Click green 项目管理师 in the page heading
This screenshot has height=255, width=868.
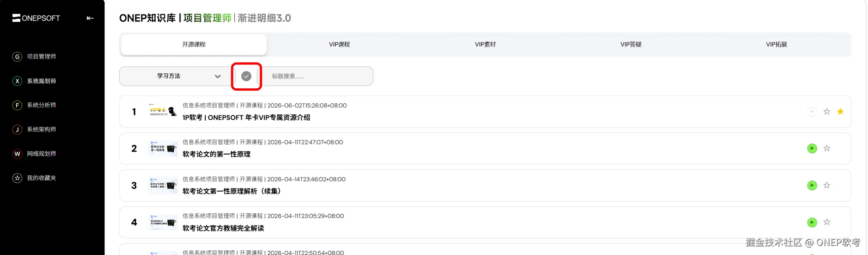pyautogui.click(x=207, y=18)
